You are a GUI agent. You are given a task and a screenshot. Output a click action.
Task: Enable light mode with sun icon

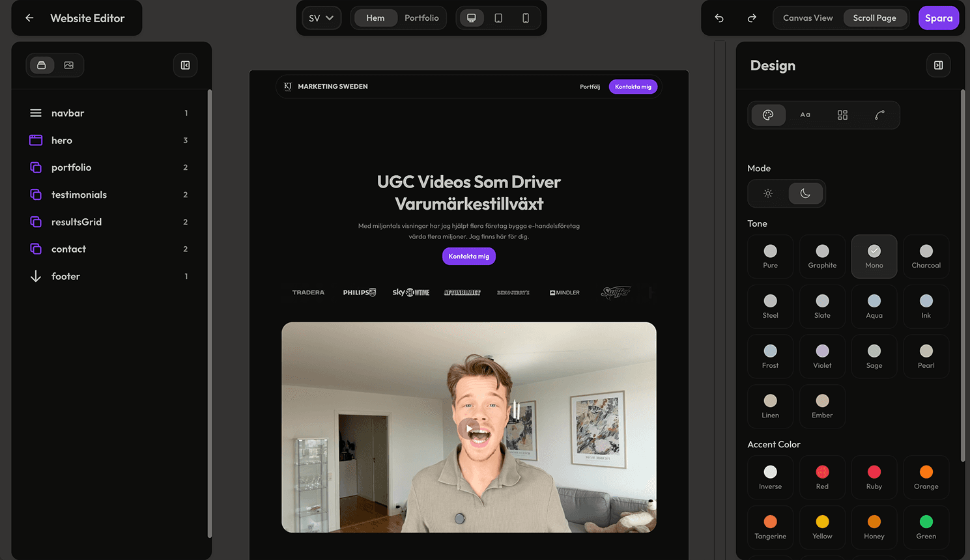tap(768, 193)
